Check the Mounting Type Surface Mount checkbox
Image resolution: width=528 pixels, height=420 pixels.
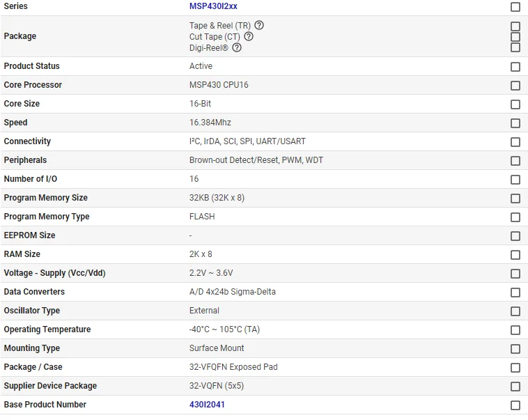[x=515, y=349]
